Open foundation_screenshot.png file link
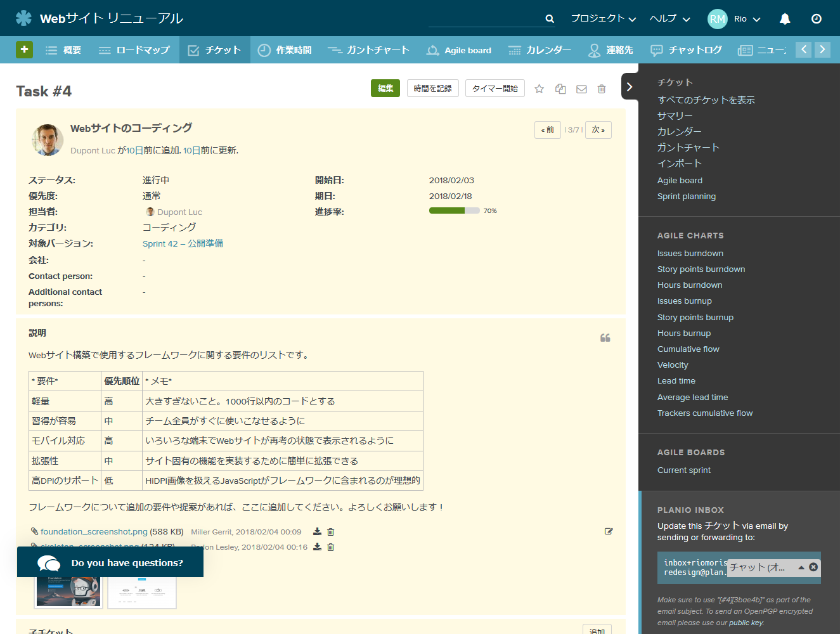Image resolution: width=840 pixels, height=634 pixels. pyautogui.click(x=94, y=532)
